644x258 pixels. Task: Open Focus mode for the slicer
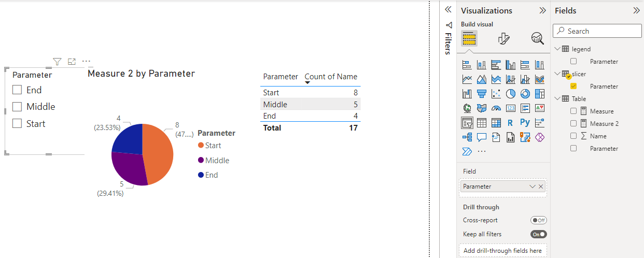coord(72,61)
